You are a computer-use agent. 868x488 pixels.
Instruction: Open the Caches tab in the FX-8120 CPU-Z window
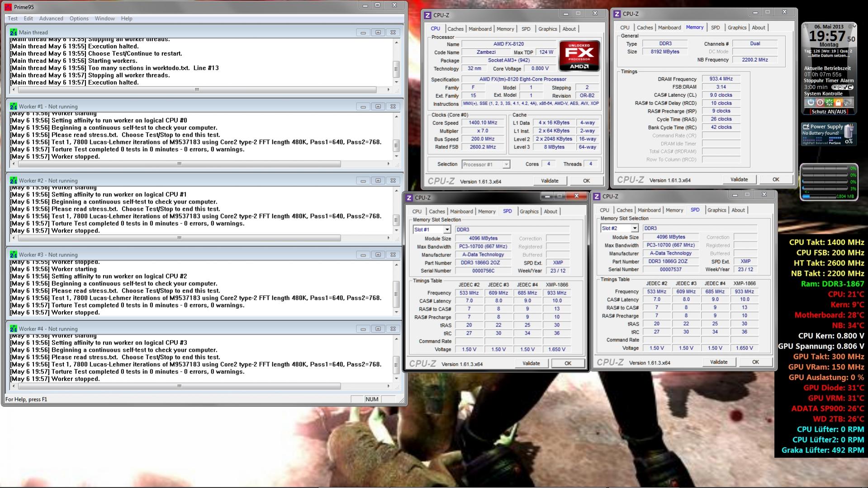point(455,28)
